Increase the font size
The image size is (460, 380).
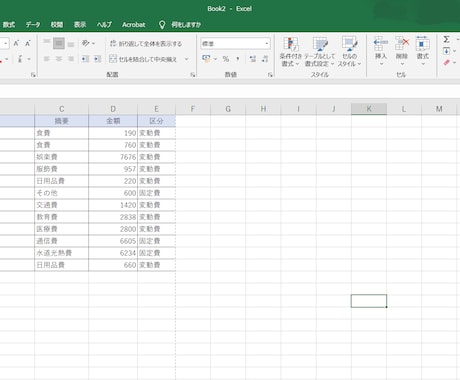point(16,43)
